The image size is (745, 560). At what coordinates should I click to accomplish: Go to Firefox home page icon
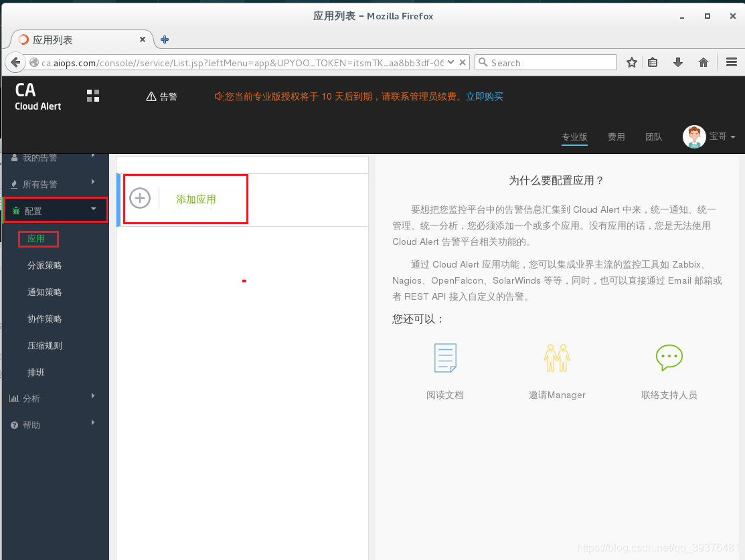click(x=703, y=62)
